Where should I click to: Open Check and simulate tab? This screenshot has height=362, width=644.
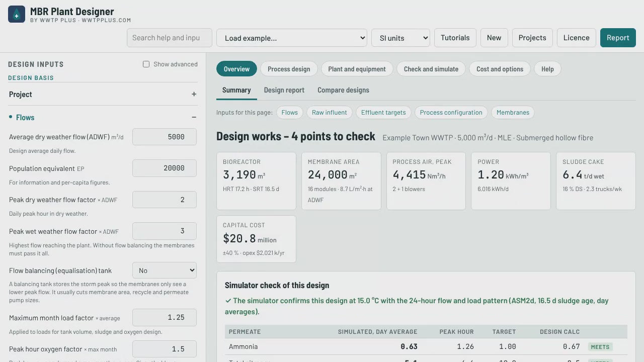431,69
